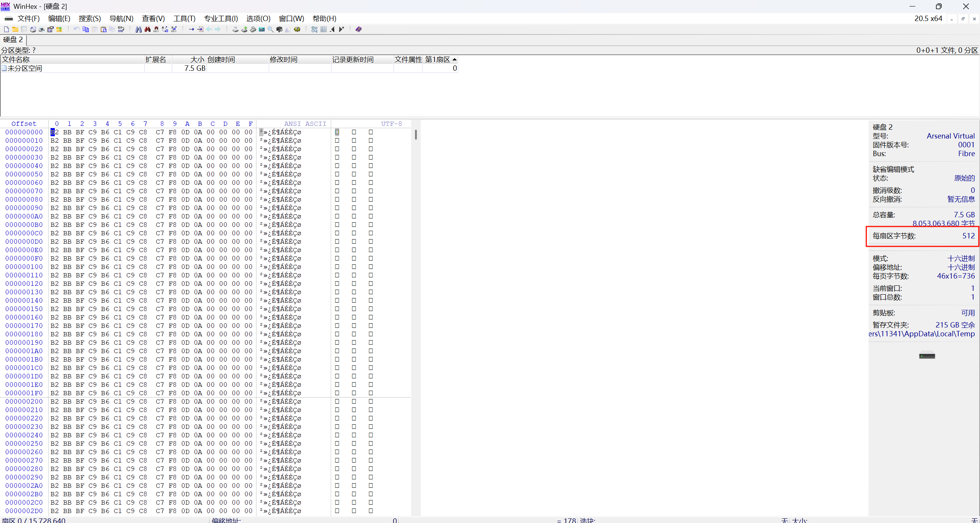Click the magnifier search icon in toolbar
The image size is (980, 523).
tap(271, 29)
